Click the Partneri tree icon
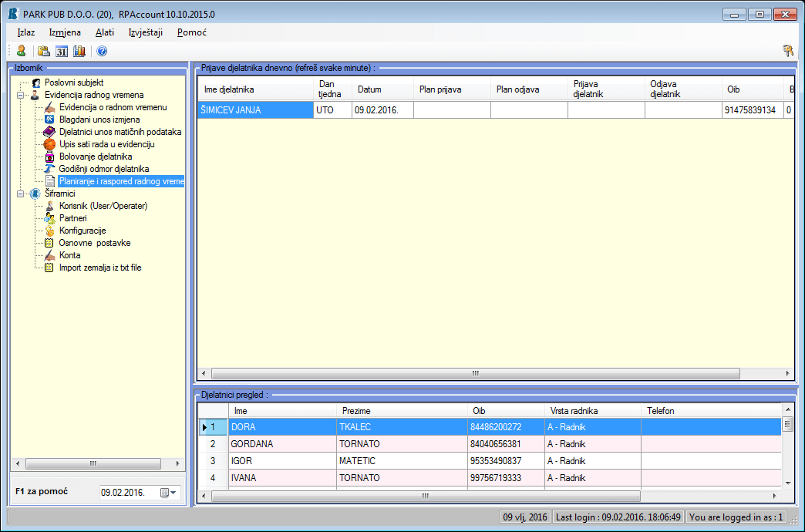Viewport: 805px width, 532px height. click(x=49, y=218)
